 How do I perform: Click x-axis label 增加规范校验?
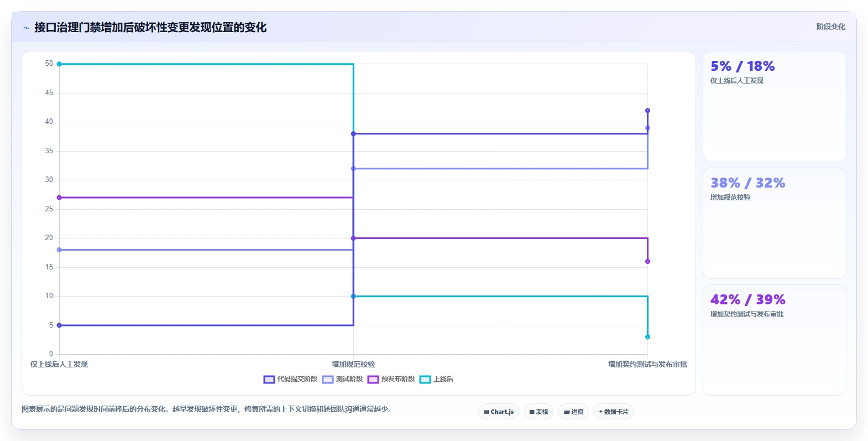pyautogui.click(x=353, y=364)
